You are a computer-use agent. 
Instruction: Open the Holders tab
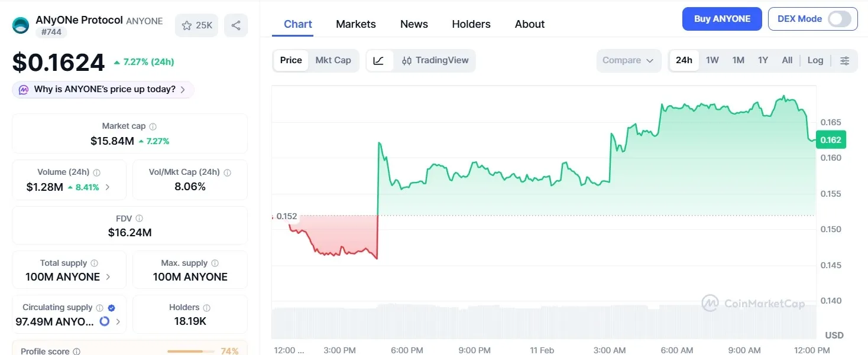(x=471, y=24)
